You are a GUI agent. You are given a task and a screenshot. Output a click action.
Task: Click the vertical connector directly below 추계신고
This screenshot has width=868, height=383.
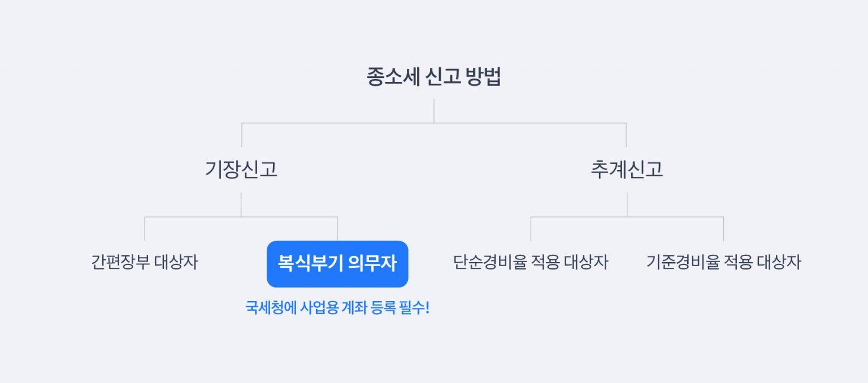(x=627, y=204)
